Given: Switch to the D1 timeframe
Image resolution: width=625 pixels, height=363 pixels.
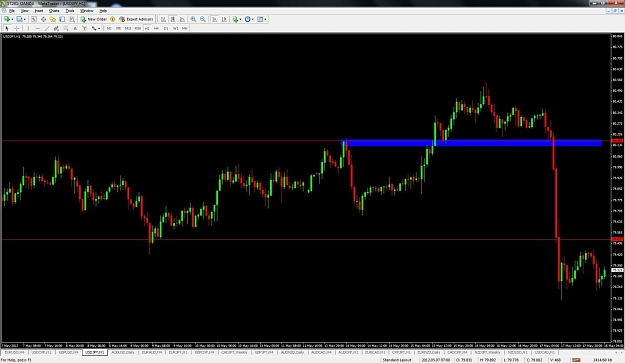Looking at the screenshot, I should [166, 28].
